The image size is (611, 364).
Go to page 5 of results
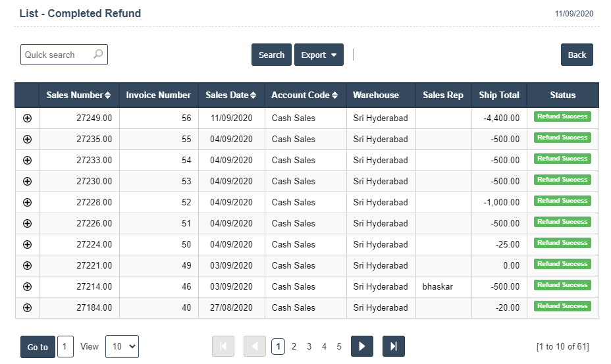339,346
